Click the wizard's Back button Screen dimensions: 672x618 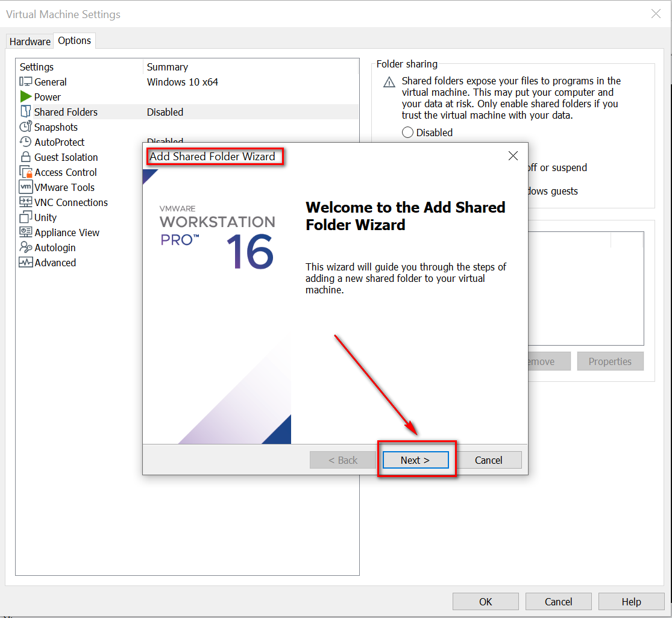point(343,460)
